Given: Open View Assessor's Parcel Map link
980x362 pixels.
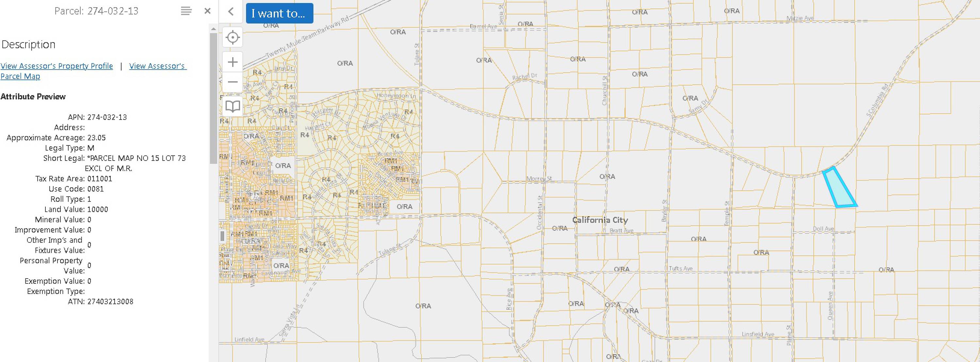Looking at the screenshot, I should pos(157,66).
